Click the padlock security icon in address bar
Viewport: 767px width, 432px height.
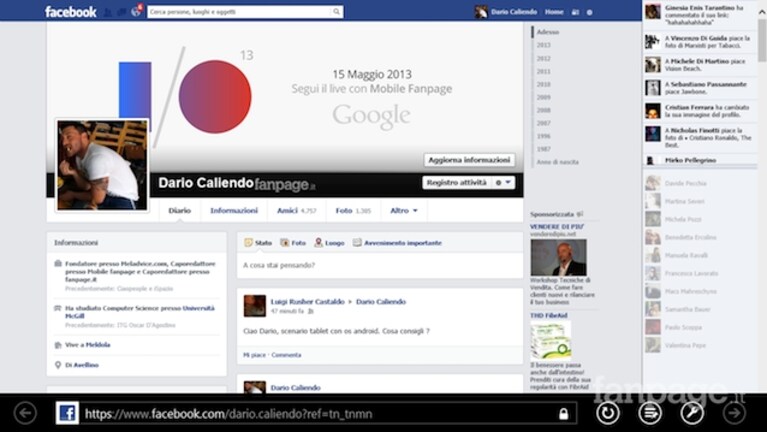coord(564,414)
